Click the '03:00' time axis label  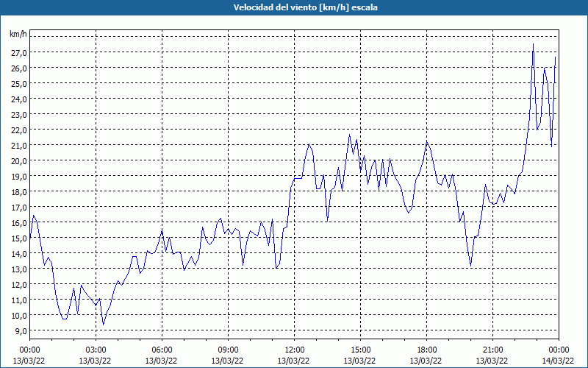(96, 350)
